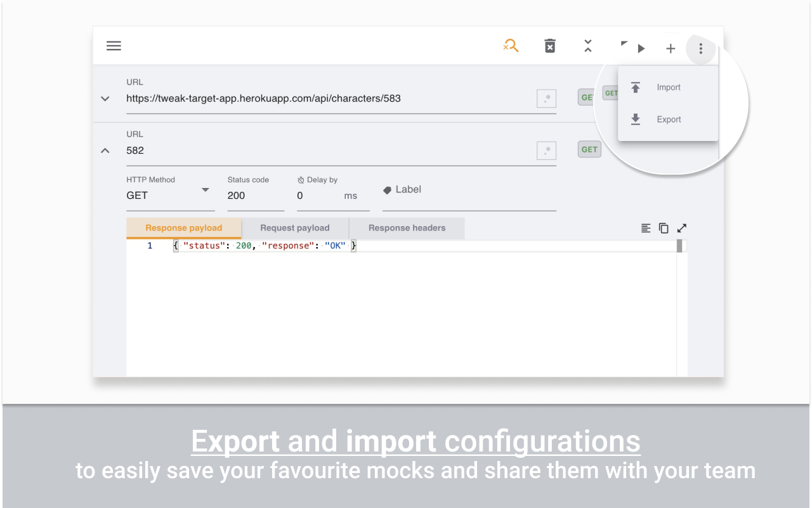Collapse the mock entry for URL 582

pyautogui.click(x=105, y=150)
